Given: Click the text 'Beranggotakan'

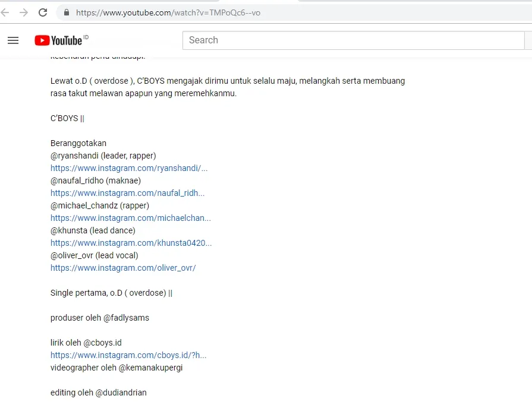Looking at the screenshot, I should (x=78, y=143).
